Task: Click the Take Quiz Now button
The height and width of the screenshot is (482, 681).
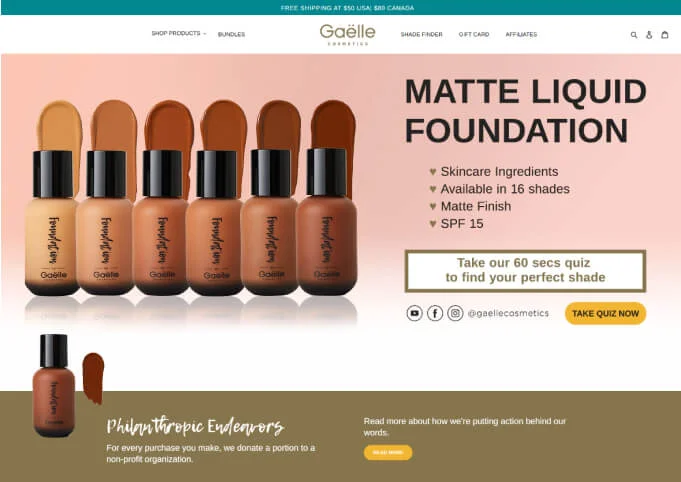Action: click(605, 314)
